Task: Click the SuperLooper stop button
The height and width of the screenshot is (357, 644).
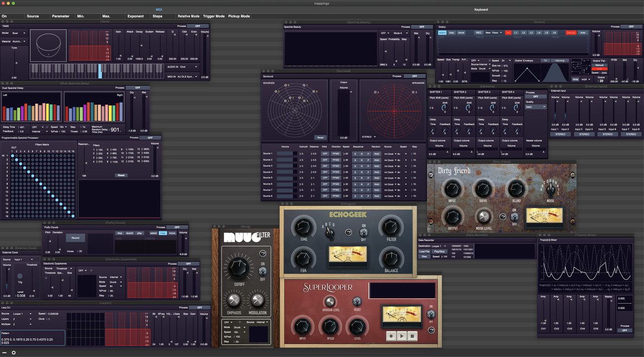Action: point(412,336)
